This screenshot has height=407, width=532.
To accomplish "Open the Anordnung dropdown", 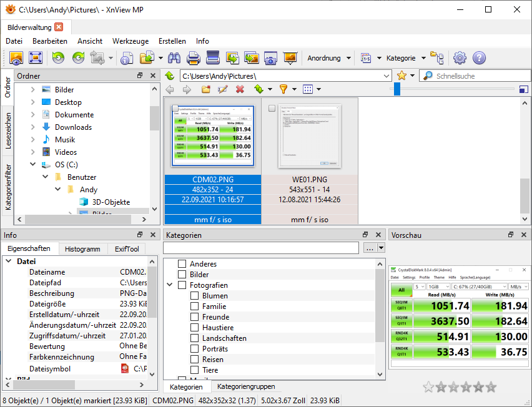I will coord(329,58).
